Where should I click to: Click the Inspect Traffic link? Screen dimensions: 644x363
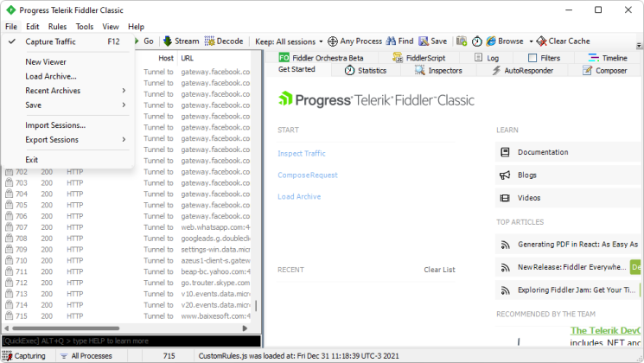(302, 154)
